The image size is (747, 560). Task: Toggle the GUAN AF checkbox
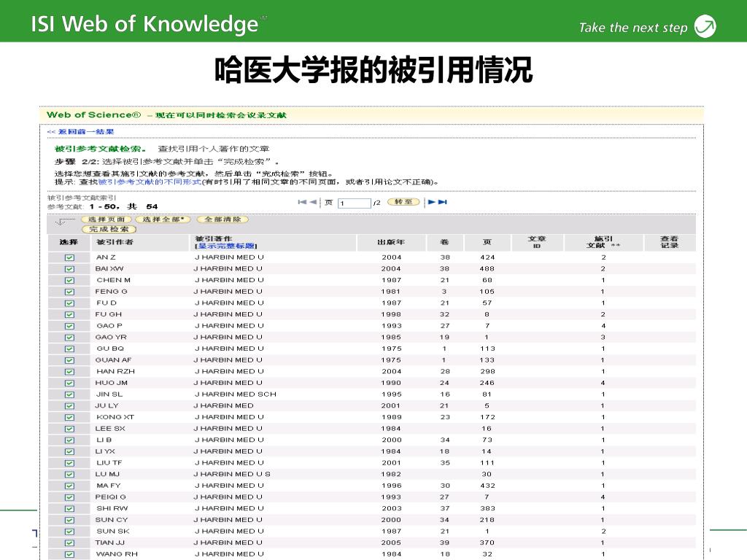click(x=69, y=360)
